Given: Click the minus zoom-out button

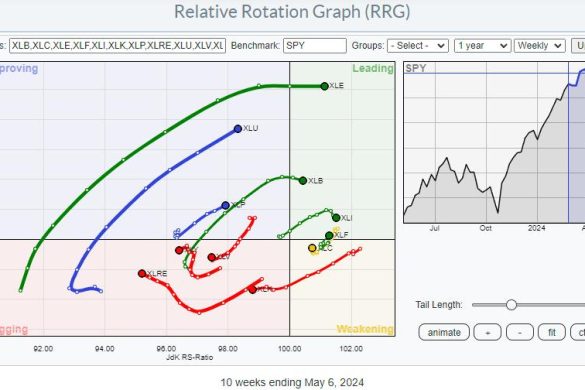Looking at the screenshot, I should tap(520, 332).
